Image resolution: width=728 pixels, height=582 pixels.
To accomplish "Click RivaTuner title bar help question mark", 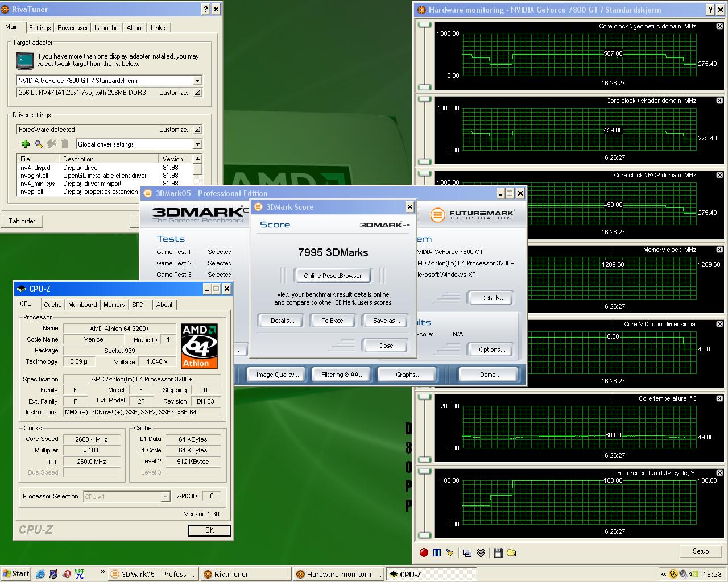I will [206, 9].
